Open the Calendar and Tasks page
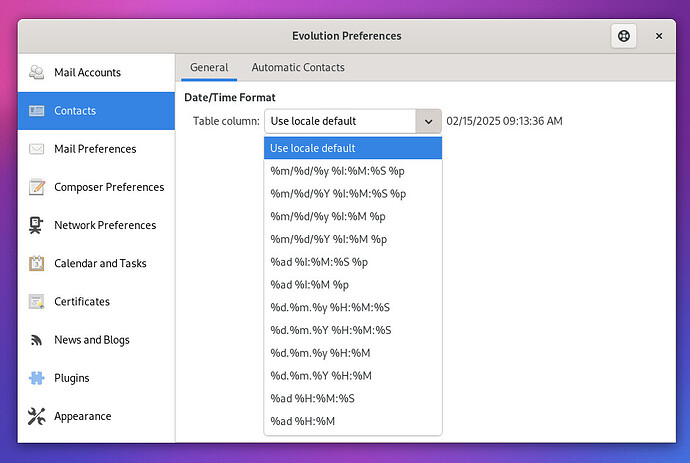This screenshot has height=463, width=690. pyautogui.click(x=96, y=263)
